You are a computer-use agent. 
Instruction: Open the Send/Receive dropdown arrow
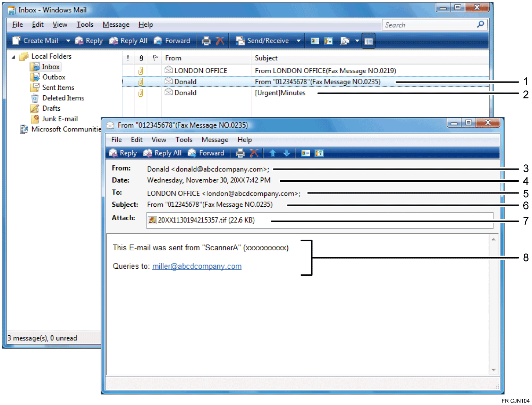point(298,41)
